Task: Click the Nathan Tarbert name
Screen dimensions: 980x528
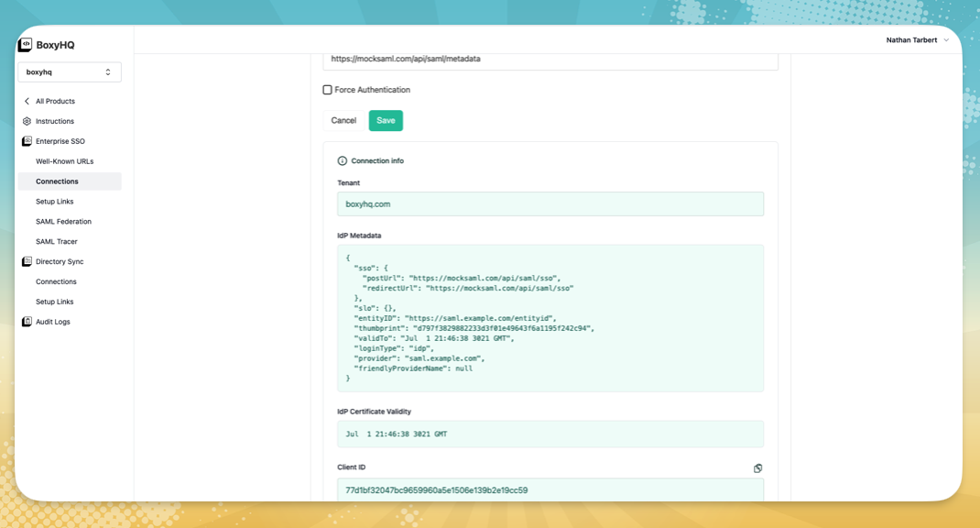Action: pyautogui.click(x=911, y=40)
